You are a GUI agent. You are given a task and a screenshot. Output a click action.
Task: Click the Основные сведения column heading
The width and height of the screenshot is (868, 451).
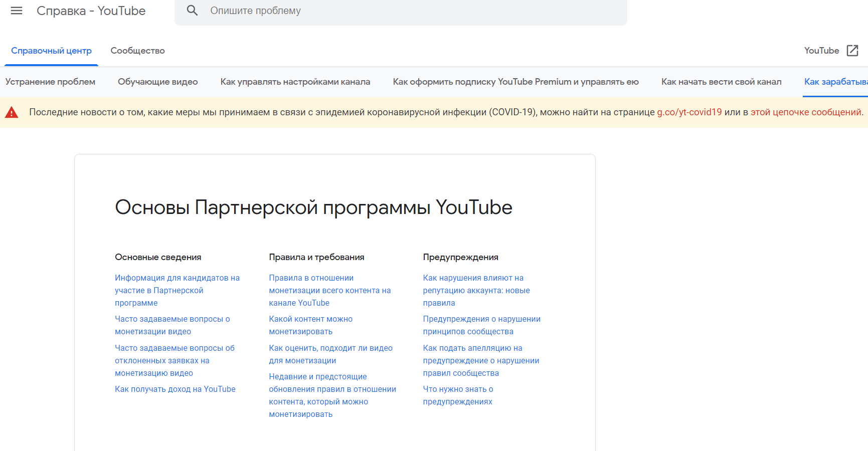(x=158, y=257)
